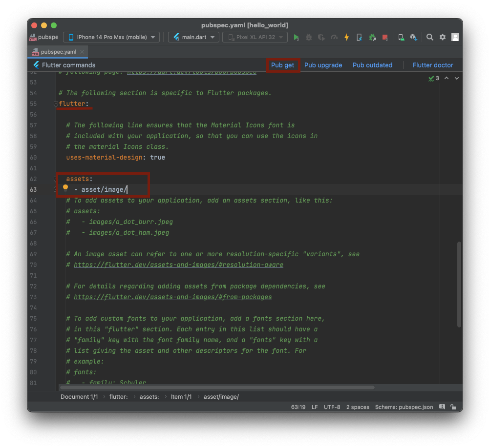Select Item 1/1 breadcrumb
The width and height of the screenshot is (490, 448).
181,396
